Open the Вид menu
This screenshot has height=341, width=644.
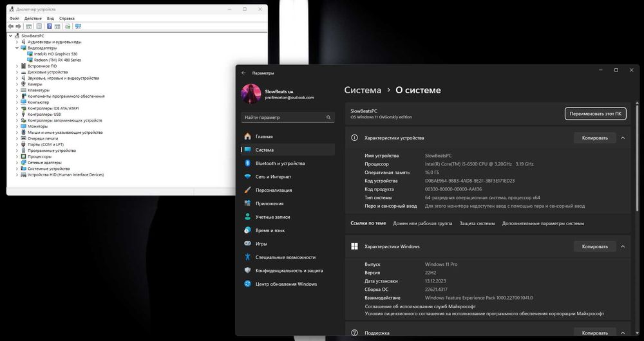pos(50,19)
